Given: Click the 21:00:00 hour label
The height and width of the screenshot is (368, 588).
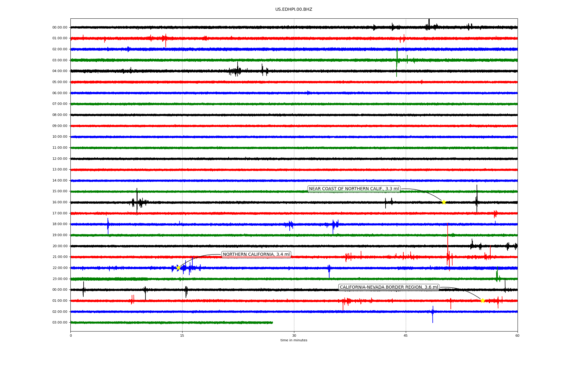Looking at the screenshot, I should click(x=60, y=257).
